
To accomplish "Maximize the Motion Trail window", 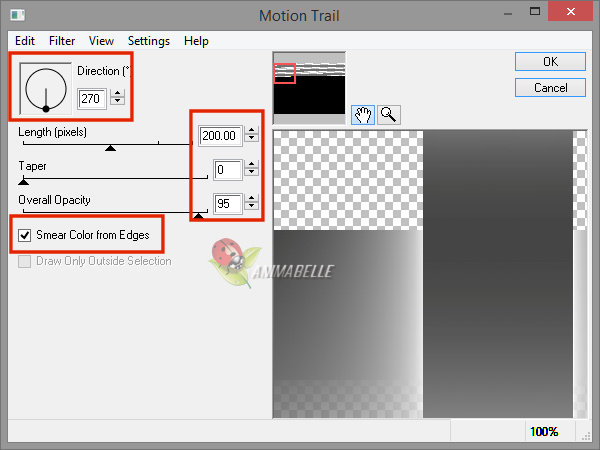I will (x=535, y=11).
